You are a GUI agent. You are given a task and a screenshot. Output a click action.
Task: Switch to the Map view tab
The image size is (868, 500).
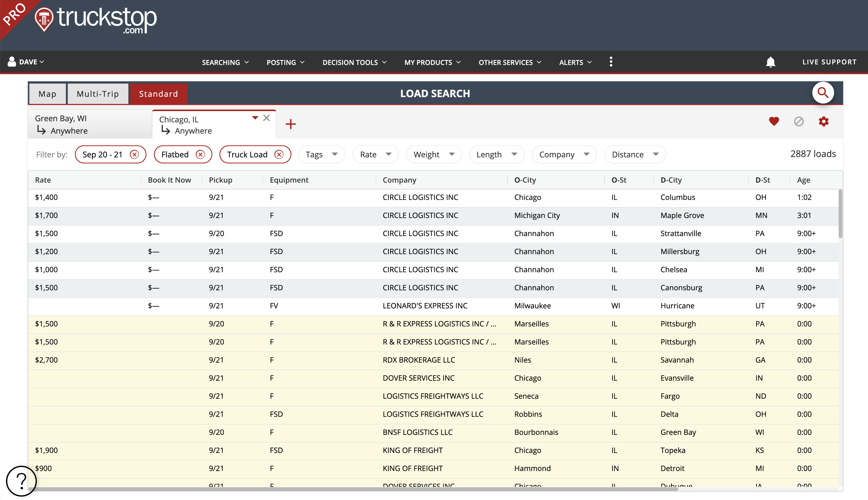[47, 93]
